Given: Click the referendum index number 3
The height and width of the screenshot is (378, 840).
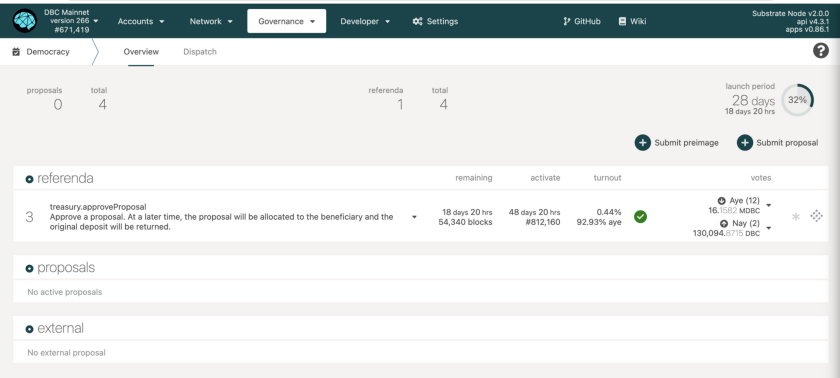Looking at the screenshot, I should point(29,217).
